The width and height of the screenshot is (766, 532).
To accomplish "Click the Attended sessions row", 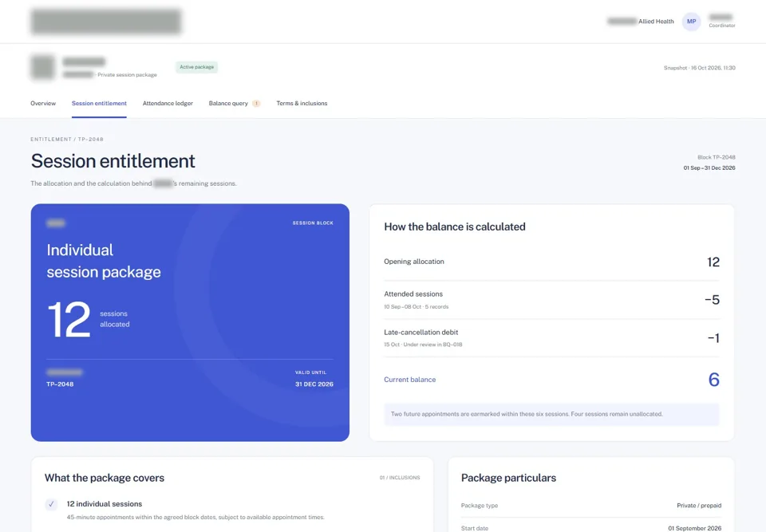I will 551,300.
